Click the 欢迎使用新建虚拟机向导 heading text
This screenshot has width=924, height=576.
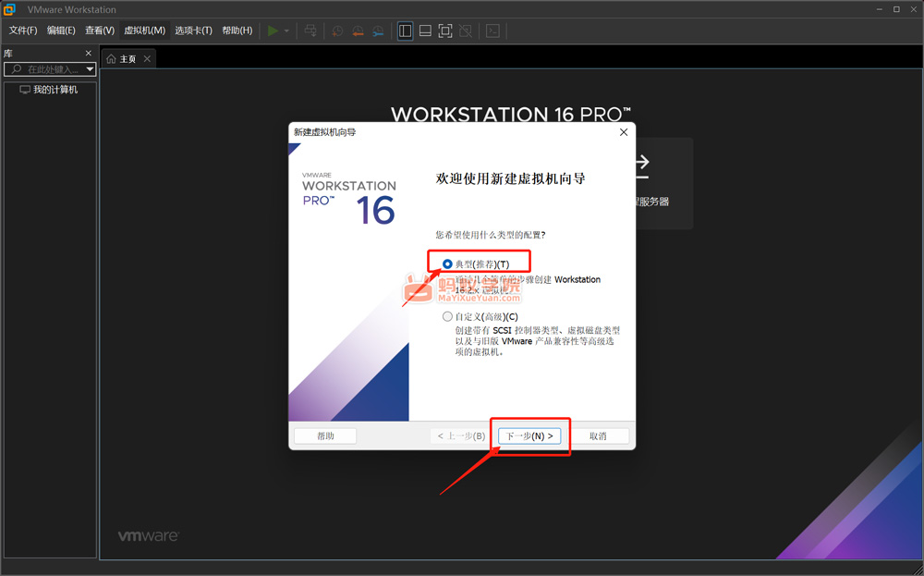(x=510, y=178)
